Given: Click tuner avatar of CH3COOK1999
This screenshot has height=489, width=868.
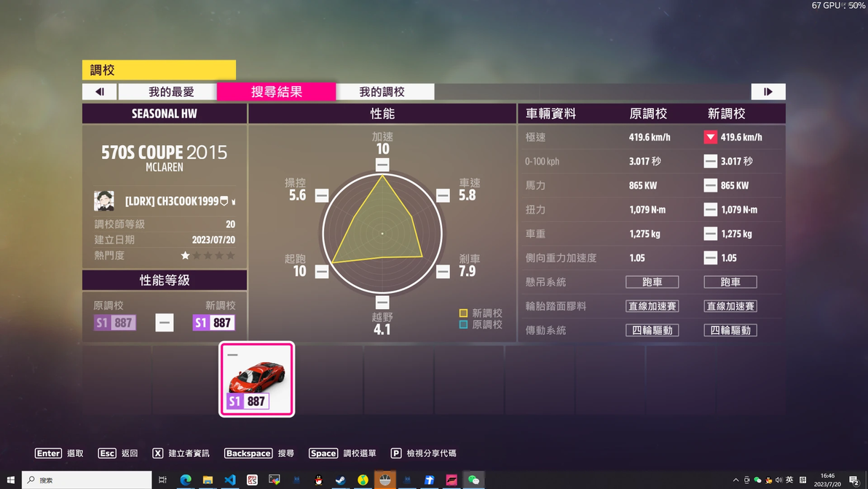Looking at the screenshot, I should coord(104,200).
